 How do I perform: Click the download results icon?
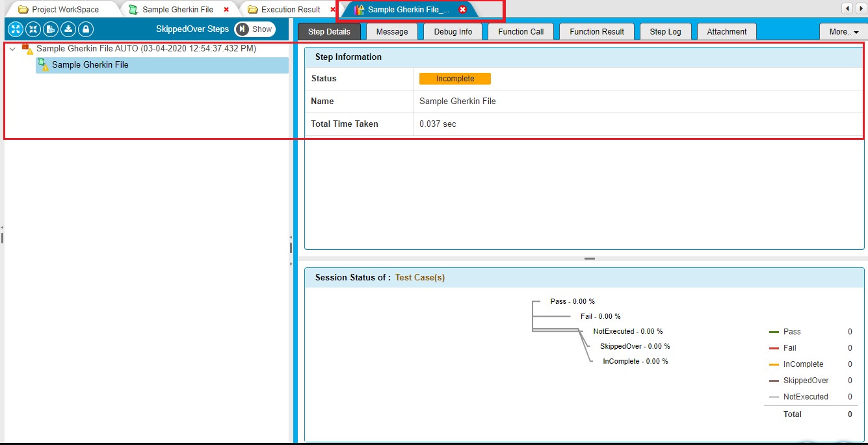[68, 29]
